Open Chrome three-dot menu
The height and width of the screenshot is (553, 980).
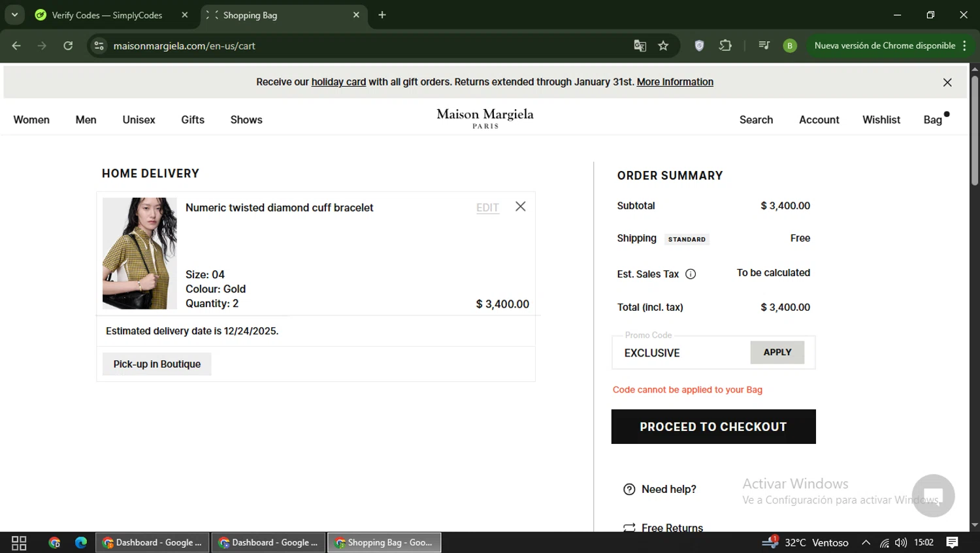[965, 46]
